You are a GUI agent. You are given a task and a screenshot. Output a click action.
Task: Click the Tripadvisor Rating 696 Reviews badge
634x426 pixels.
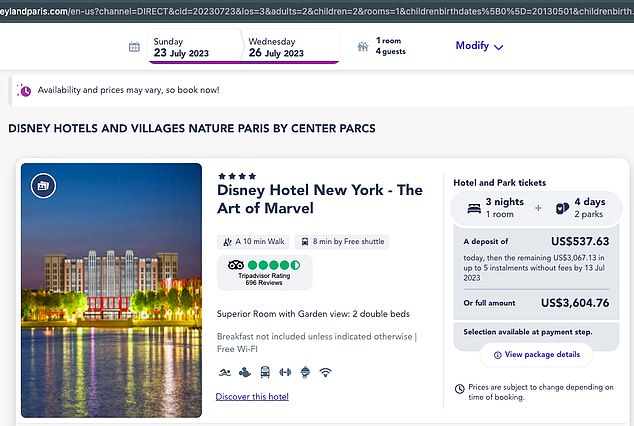coord(264,272)
